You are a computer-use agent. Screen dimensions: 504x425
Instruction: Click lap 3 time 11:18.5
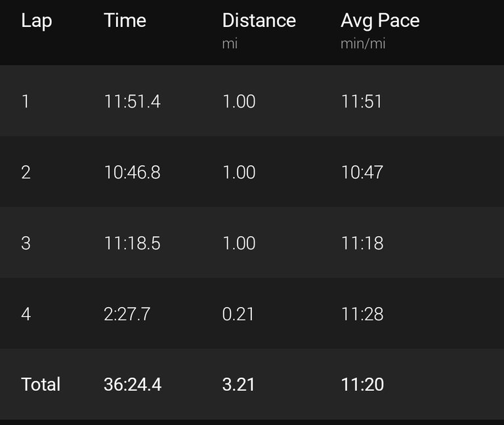132,243
